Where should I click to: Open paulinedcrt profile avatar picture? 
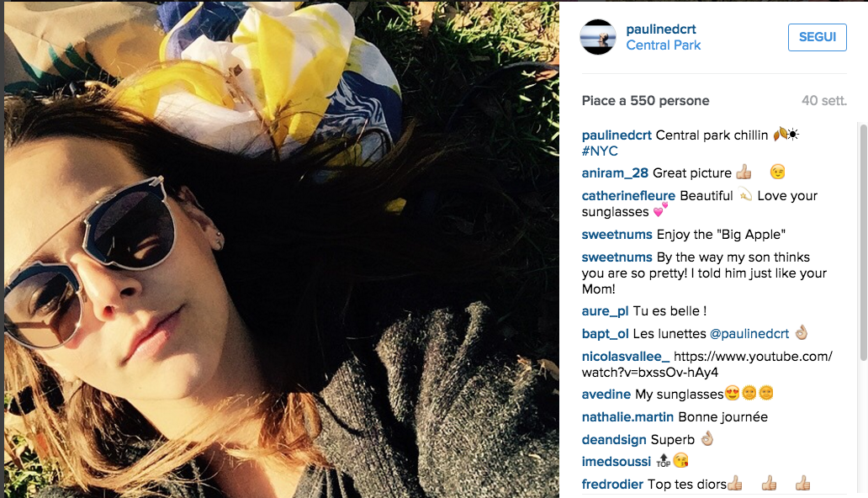coord(598,37)
